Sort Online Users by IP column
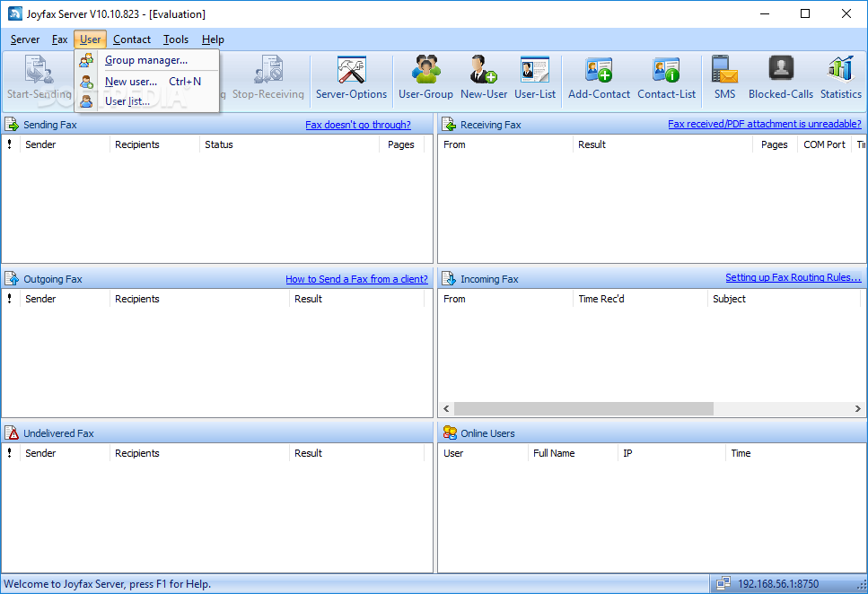Screen dimensions: 868x594 [x=671, y=453]
